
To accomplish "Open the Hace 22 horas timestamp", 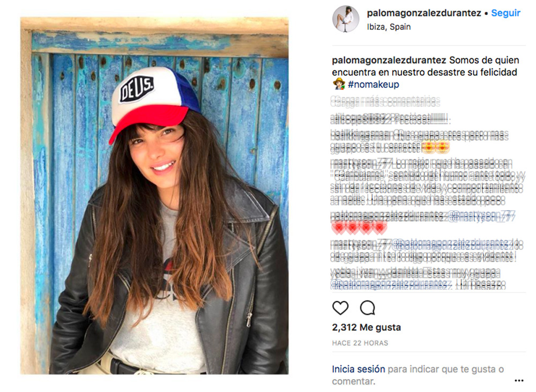I will coord(360,343).
